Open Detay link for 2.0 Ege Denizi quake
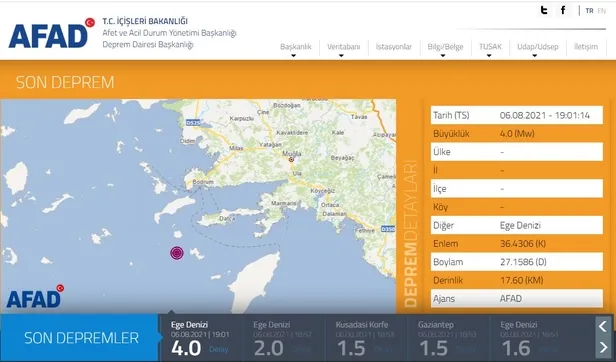Screen dimensions: 616x362 point(301,349)
